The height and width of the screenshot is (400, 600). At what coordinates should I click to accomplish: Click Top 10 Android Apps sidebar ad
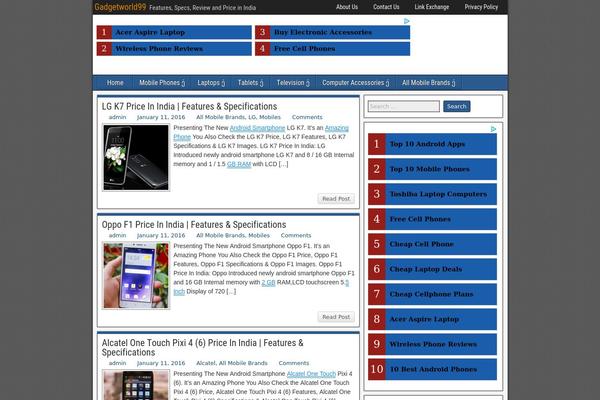click(x=432, y=144)
